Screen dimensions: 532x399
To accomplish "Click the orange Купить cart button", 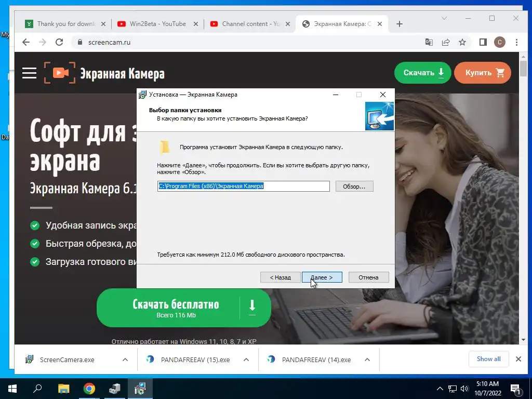I will [483, 73].
